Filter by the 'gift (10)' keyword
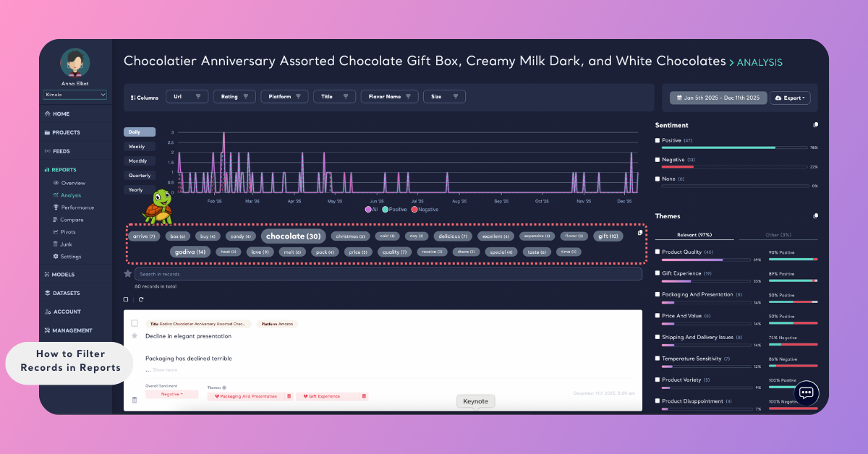868x454 pixels. coord(608,236)
